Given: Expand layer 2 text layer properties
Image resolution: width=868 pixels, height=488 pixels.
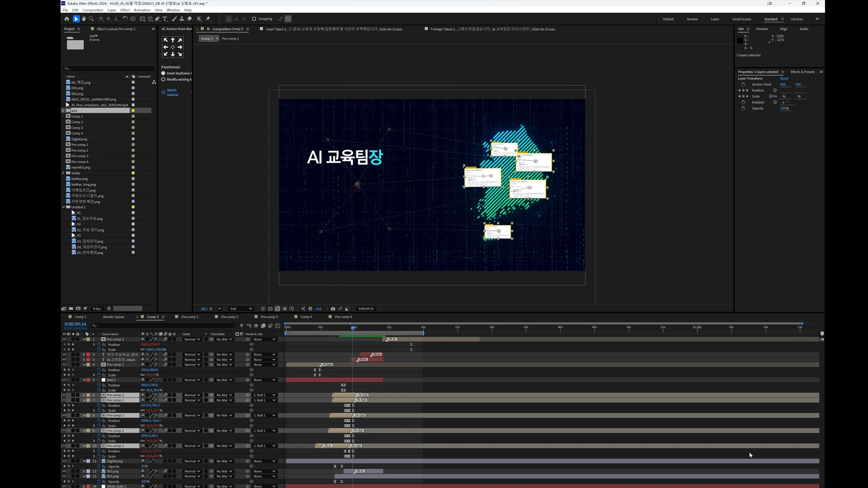Looking at the screenshot, I should (x=84, y=355).
